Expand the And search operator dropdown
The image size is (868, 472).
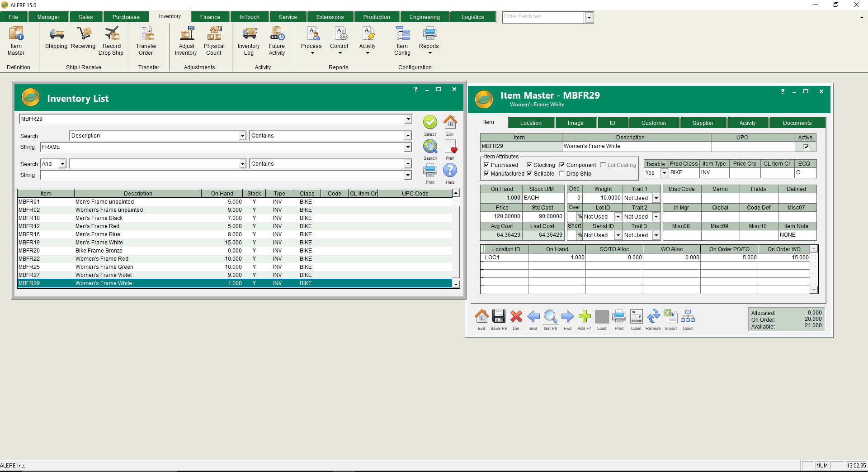tap(62, 164)
